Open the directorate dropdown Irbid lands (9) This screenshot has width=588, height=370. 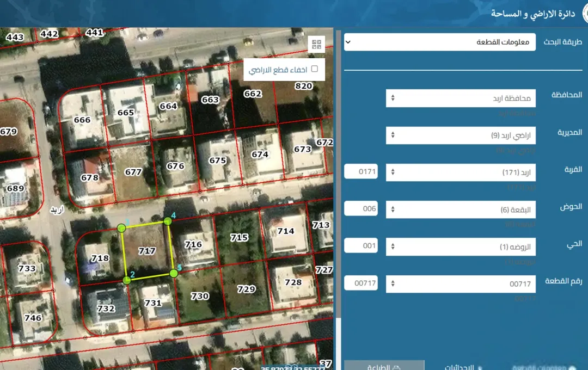[461, 135]
